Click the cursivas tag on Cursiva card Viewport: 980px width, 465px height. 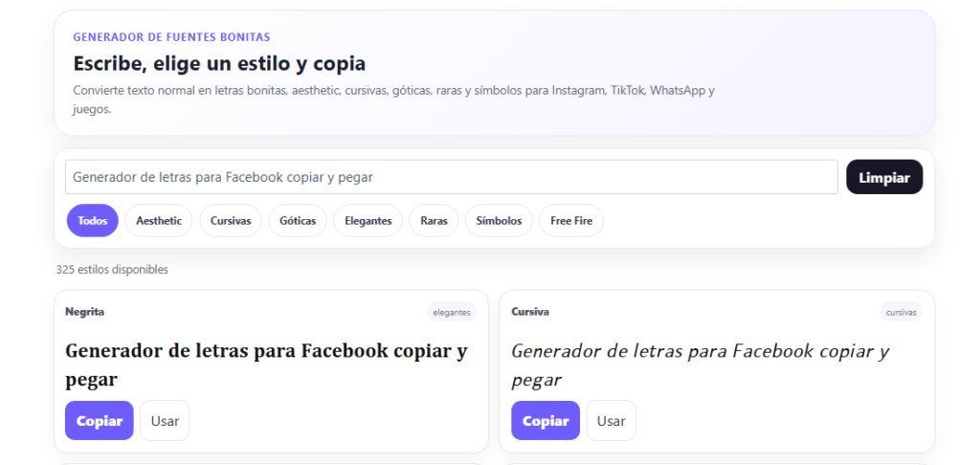tap(901, 312)
